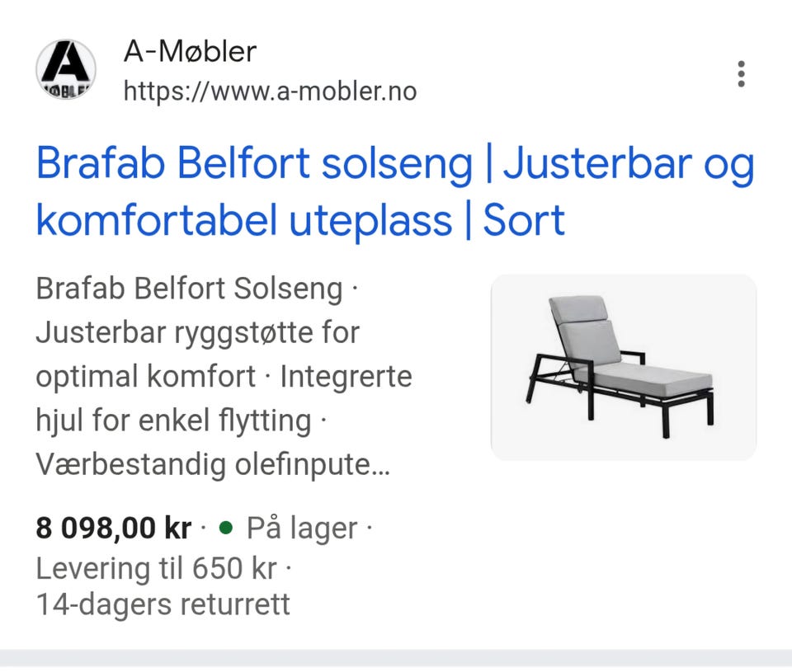The width and height of the screenshot is (792, 672).
Task: Click the bottom dot of the vertical ellipsis
Action: coord(741,85)
